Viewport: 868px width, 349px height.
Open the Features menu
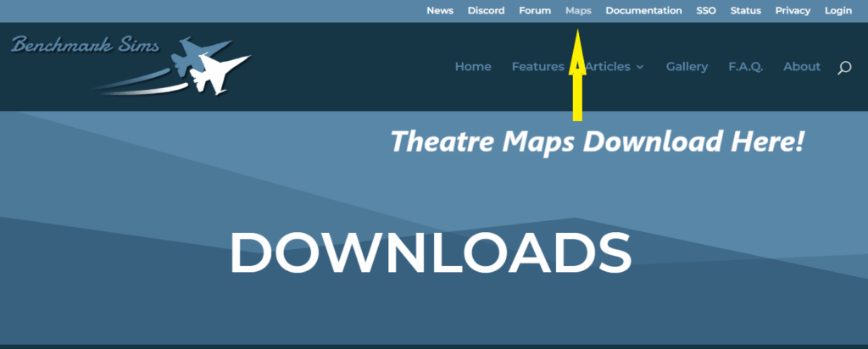pos(537,67)
